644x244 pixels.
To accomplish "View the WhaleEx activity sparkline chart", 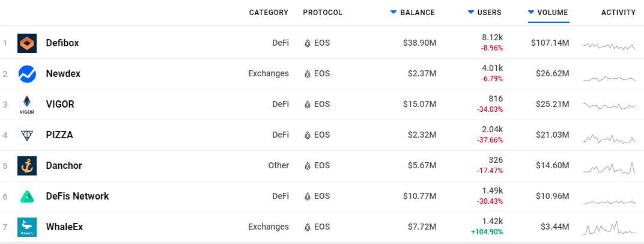I will coord(610,228).
